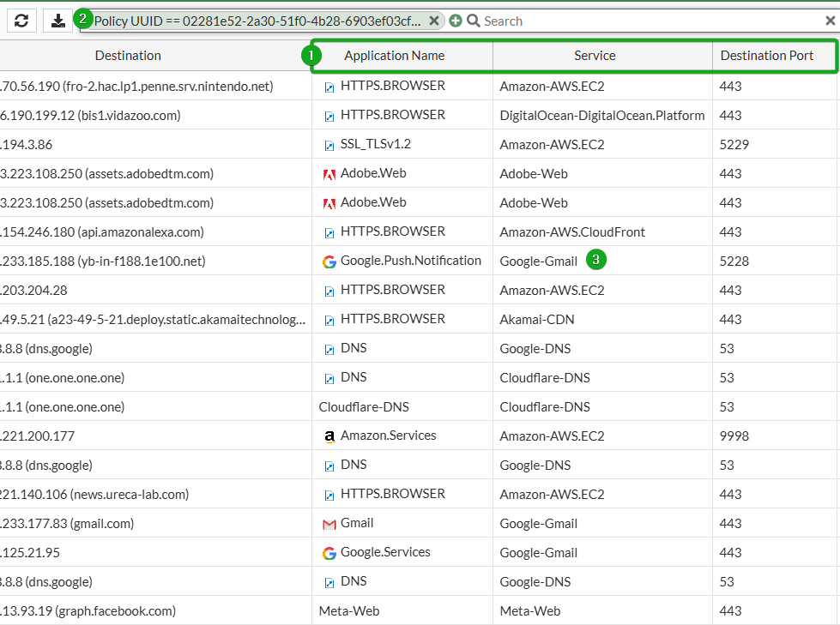Viewport: 840px width, 625px height.
Task: Click the Policy UUID filter text
Action: click(x=257, y=21)
